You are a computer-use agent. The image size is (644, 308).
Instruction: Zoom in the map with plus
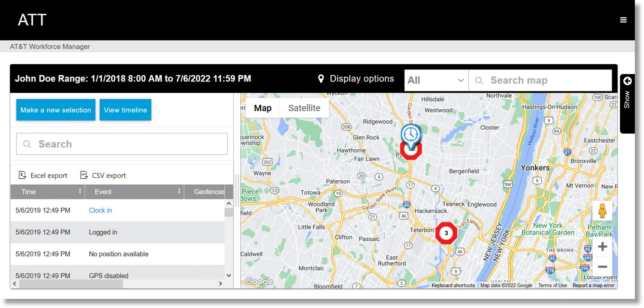click(x=602, y=246)
